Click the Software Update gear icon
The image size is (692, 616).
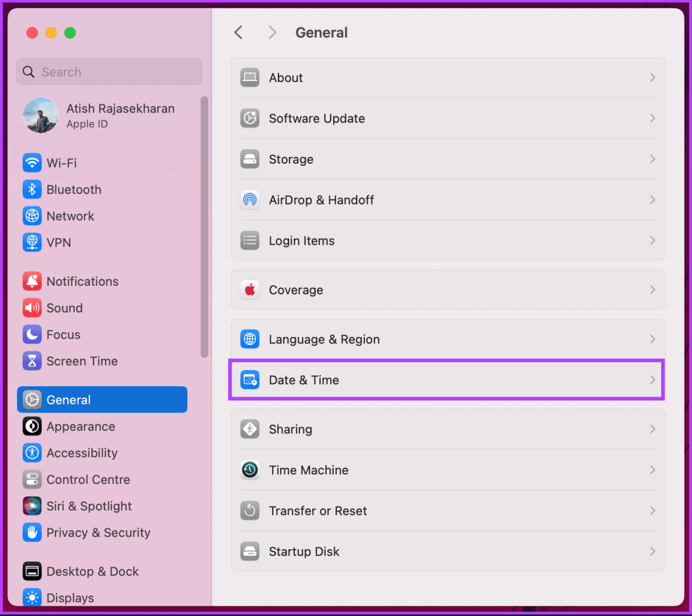(x=250, y=119)
